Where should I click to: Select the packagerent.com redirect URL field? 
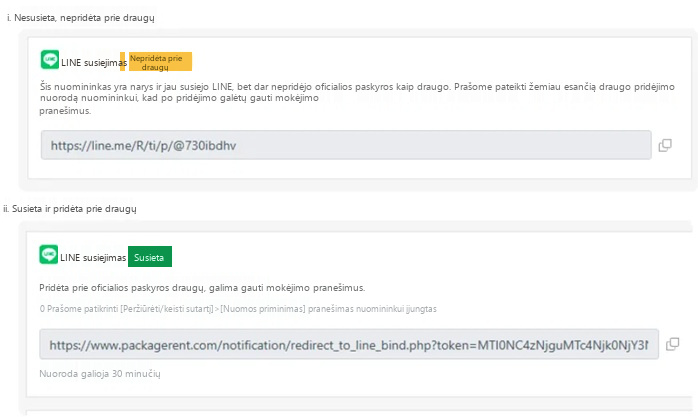click(349, 344)
